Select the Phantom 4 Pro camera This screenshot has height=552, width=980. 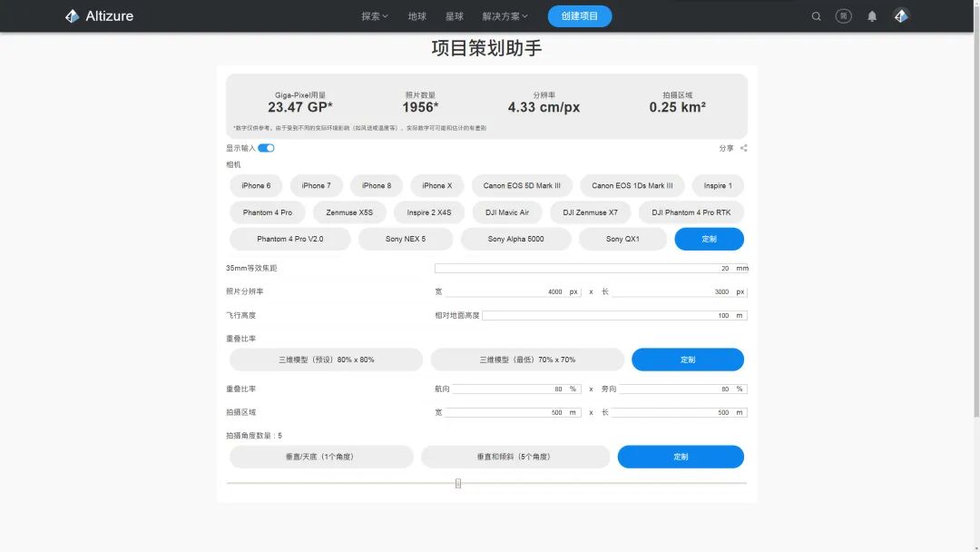[x=268, y=212]
